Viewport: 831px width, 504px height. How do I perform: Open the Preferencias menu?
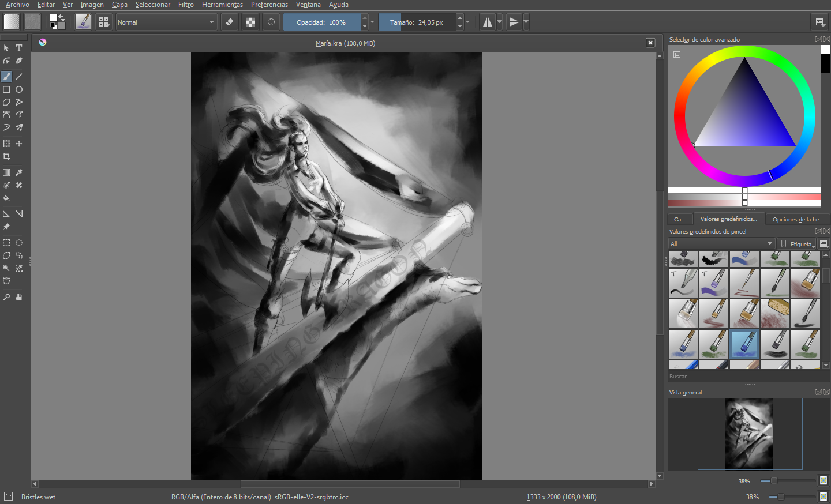click(269, 5)
